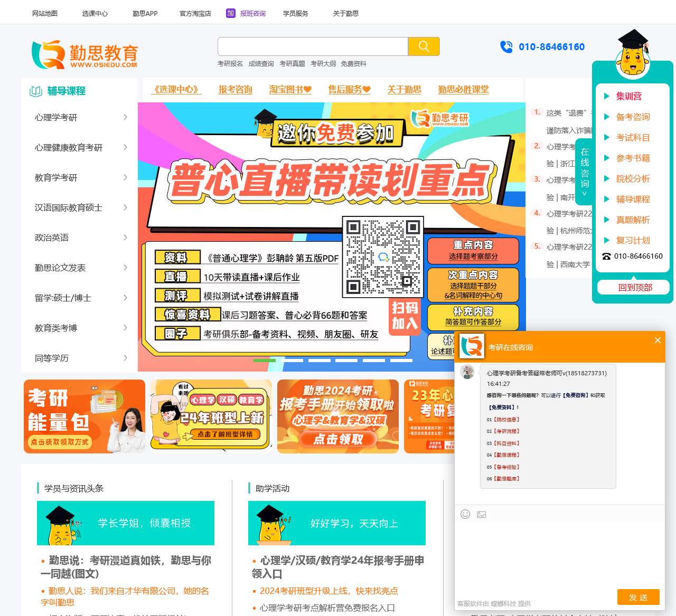The width and height of the screenshot is (676, 616).
Task: Focus the search input field
Action: pos(313,46)
